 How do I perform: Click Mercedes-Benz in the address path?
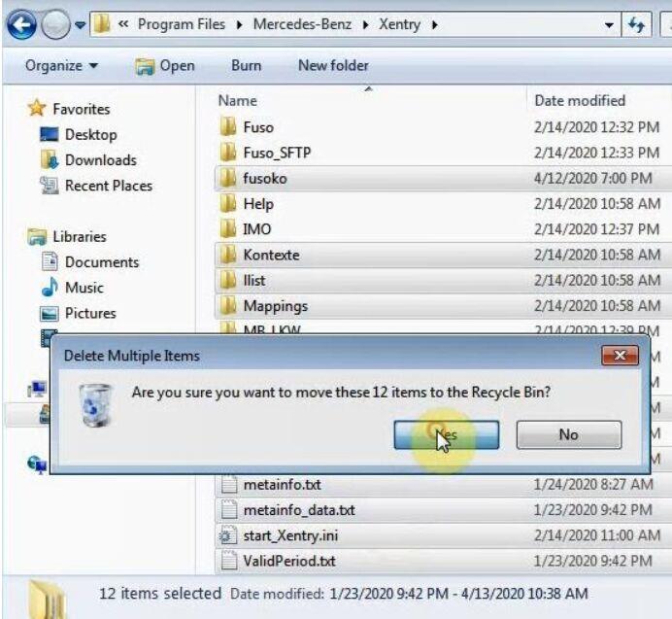click(x=302, y=24)
